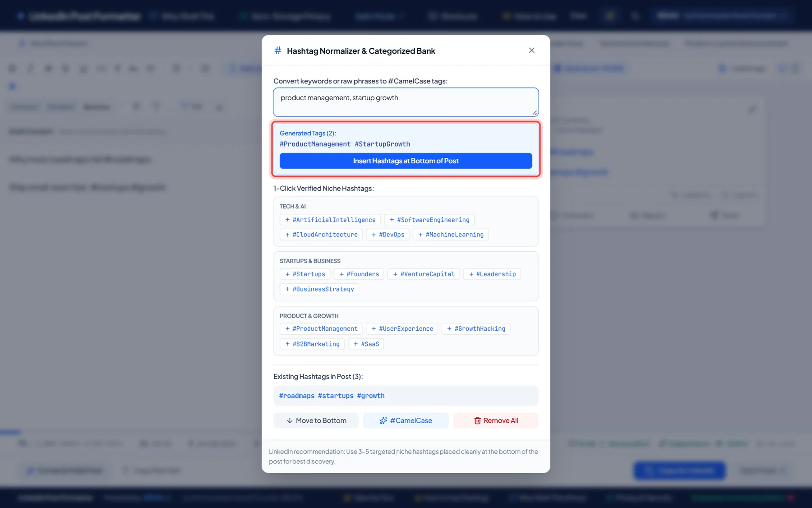Add the #Leadership hashtag
The image size is (812, 508).
click(492, 274)
